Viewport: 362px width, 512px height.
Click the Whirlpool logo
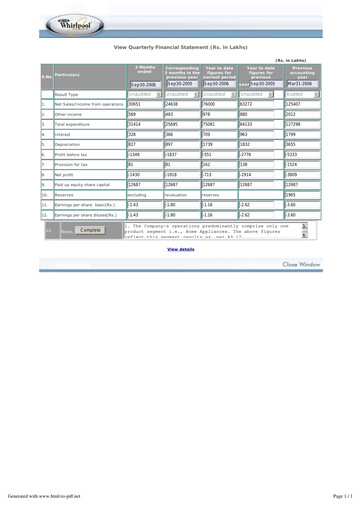point(75,25)
